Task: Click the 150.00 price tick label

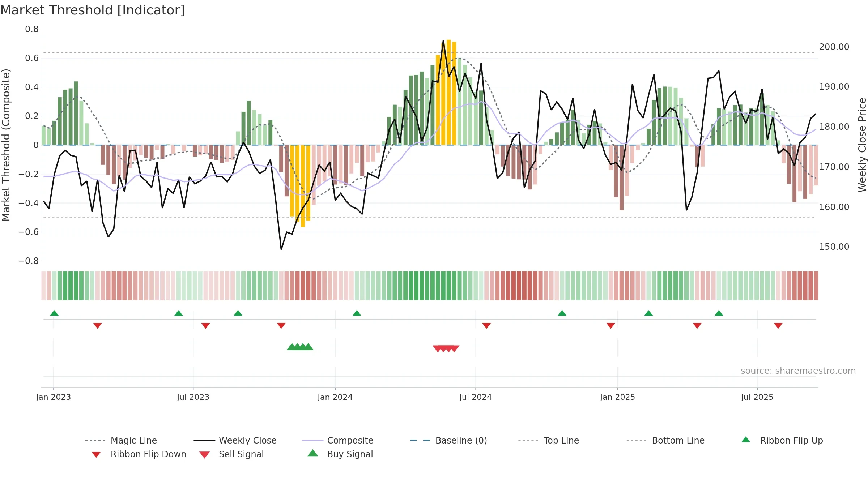Action: coord(834,247)
